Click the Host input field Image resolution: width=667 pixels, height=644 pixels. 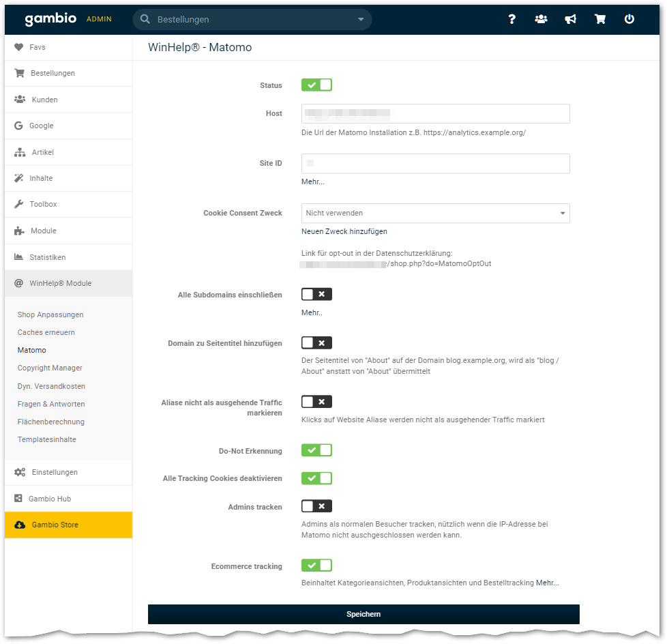[x=436, y=114]
